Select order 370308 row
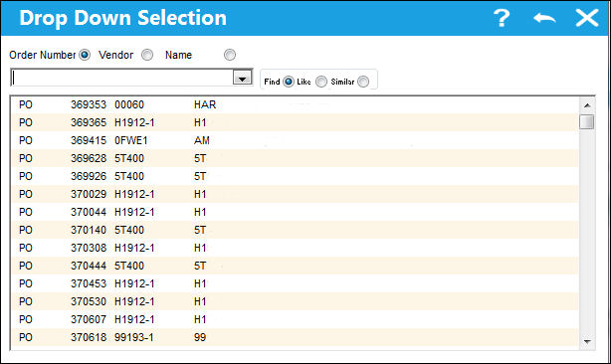The height and width of the screenshot is (364, 611). tap(295, 248)
